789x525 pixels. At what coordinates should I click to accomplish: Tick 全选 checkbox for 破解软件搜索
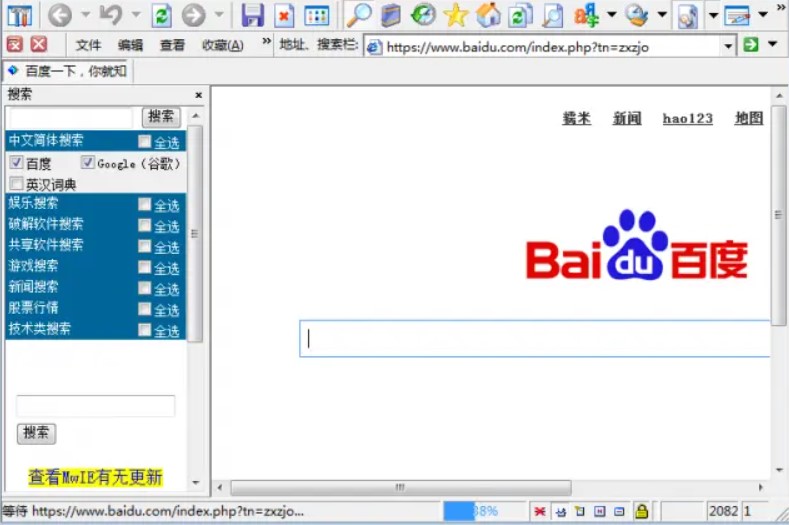(x=145, y=225)
